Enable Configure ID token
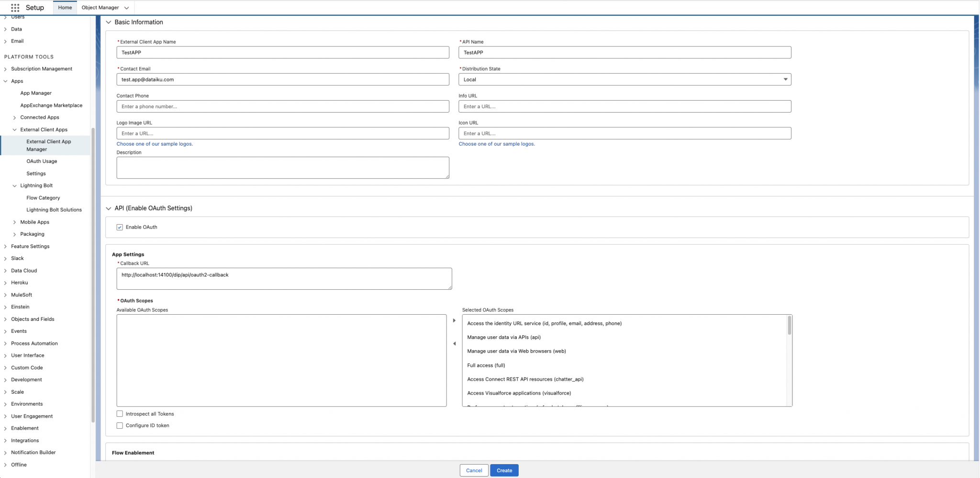Viewport: 980px width, 478px height. tap(120, 425)
